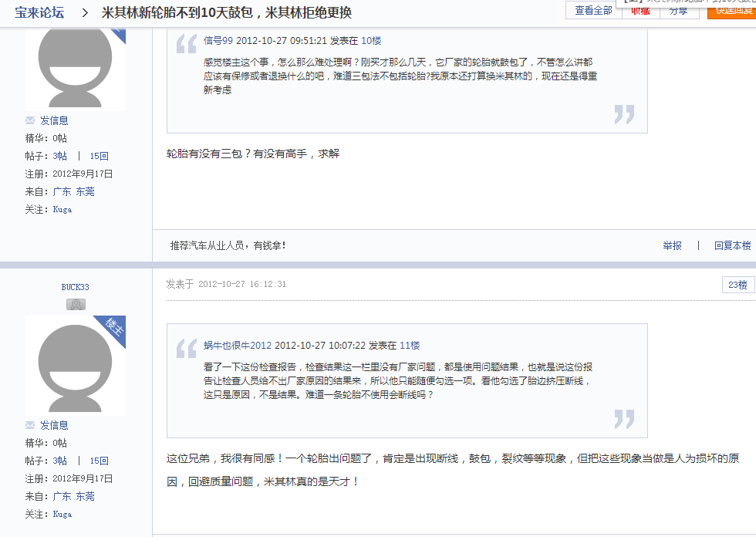Click upper 发信息 message link
The height and width of the screenshot is (537, 756).
(x=54, y=120)
